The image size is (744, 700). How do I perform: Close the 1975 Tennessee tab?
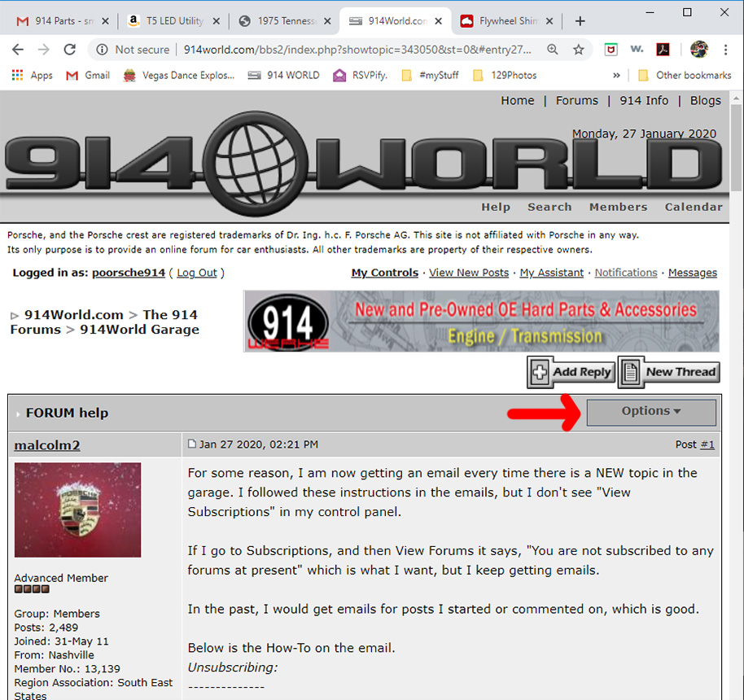(327, 21)
